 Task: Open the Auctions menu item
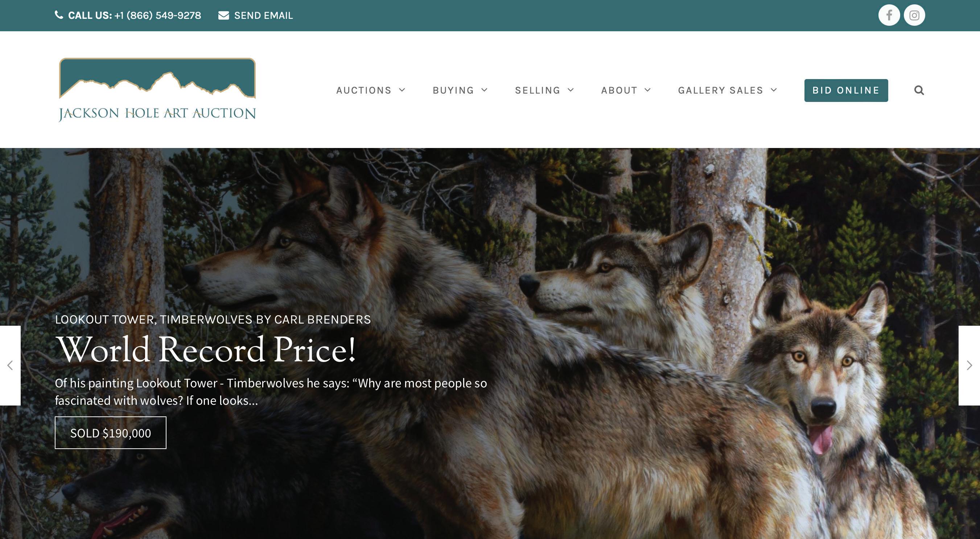[364, 90]
